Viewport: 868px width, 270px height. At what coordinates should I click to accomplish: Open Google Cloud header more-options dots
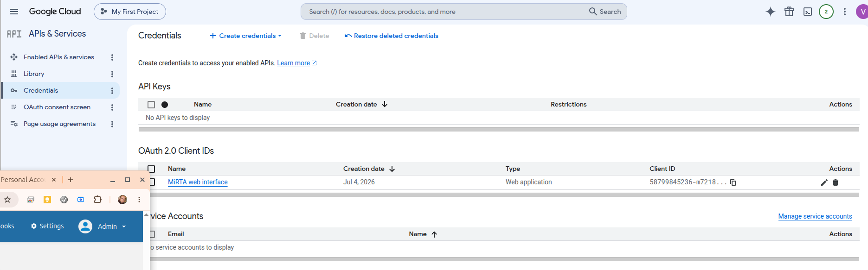click(x=845, y=12)
